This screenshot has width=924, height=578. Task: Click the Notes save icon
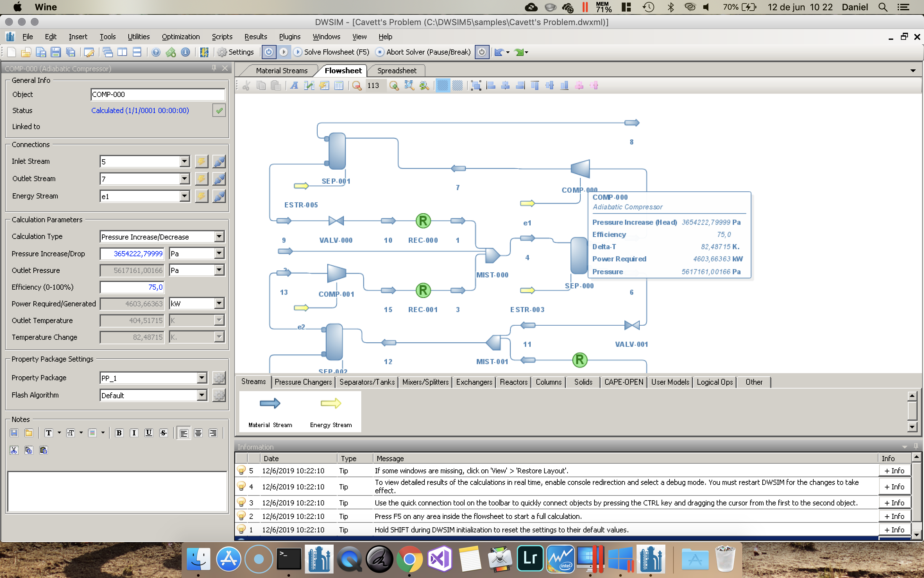coord(14,433)
